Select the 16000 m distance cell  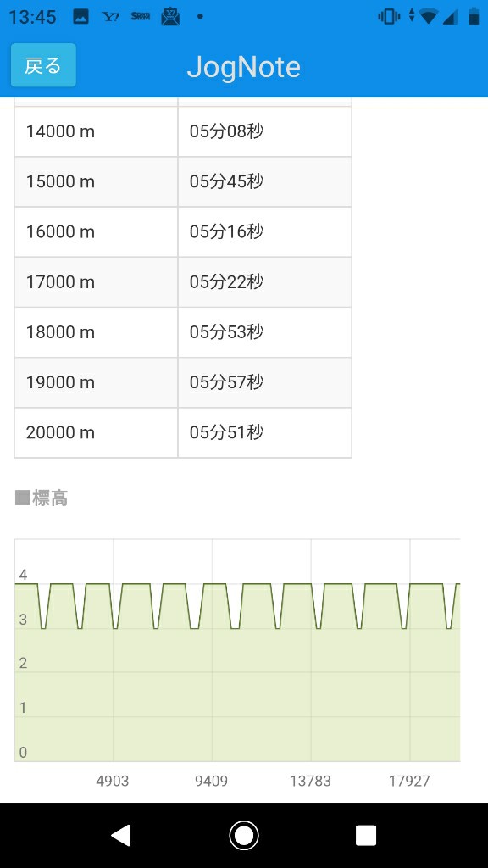[x=96, y=232]
